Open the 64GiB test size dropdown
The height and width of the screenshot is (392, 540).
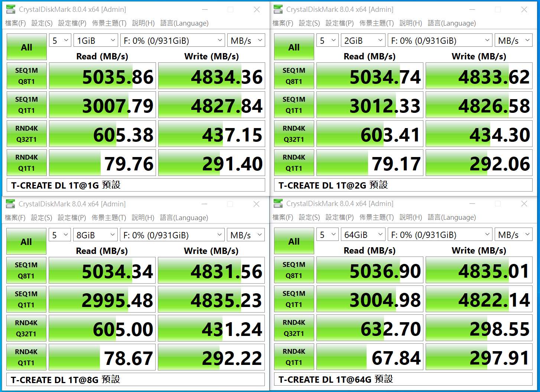(363, 235)
